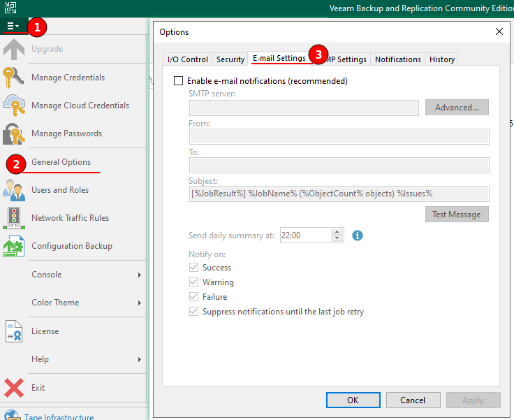
Task: Toggle the Success notification checkbox
Action: (193, 268)
